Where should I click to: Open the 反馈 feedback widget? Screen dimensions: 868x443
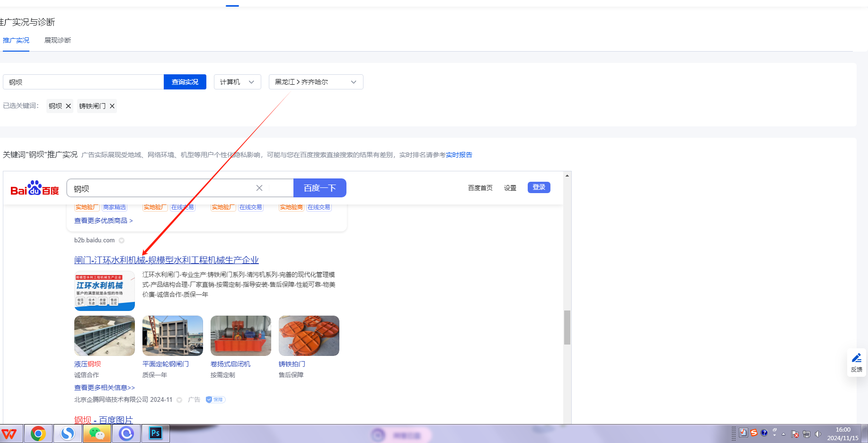(857, 363)
